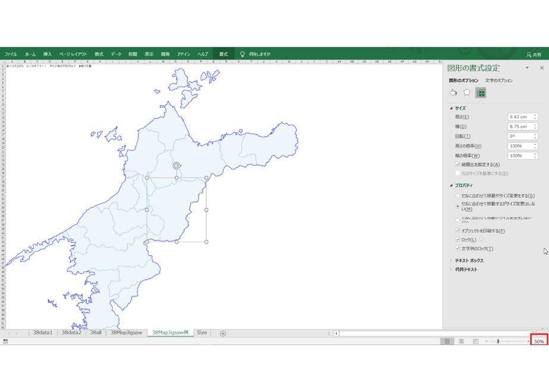Switch to 38data2 sheet tab
Image resolution: width=549 pixels, height=392 pixels.
pyautogui.click(x=71, y=333)
